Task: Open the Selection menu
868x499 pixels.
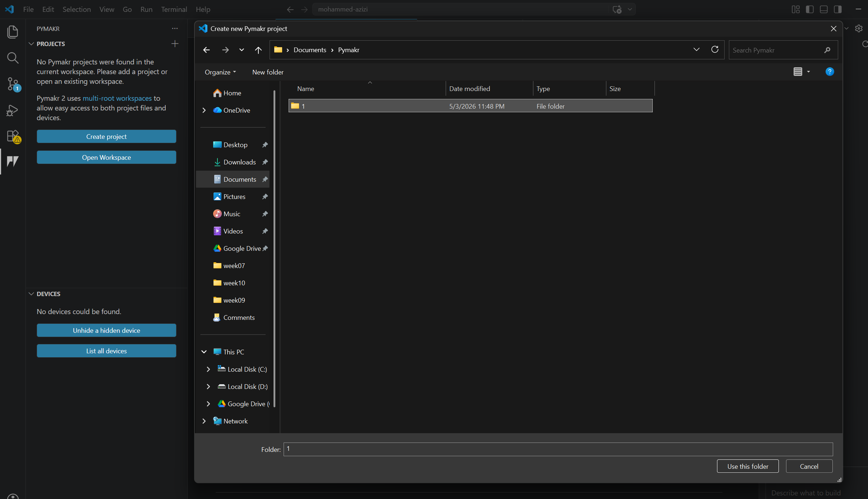Action: 77,9
